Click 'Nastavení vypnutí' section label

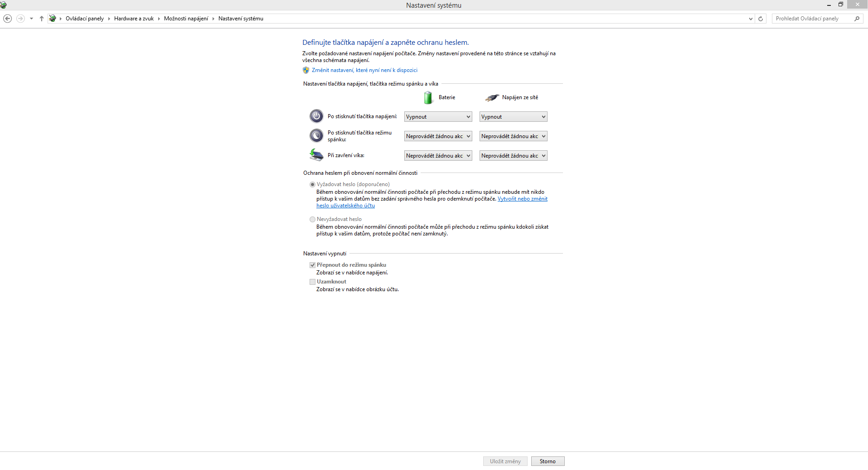pos(325,254)
